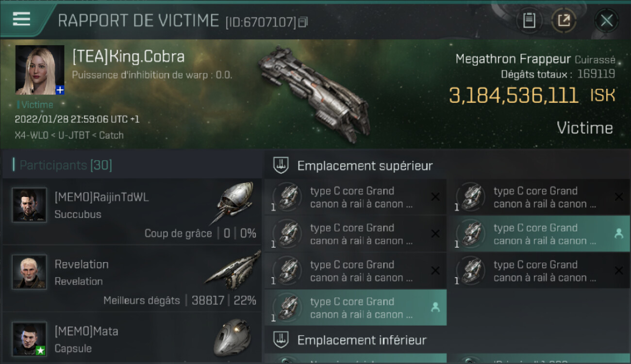Open the hamburger menu icon

coord(21,19)
